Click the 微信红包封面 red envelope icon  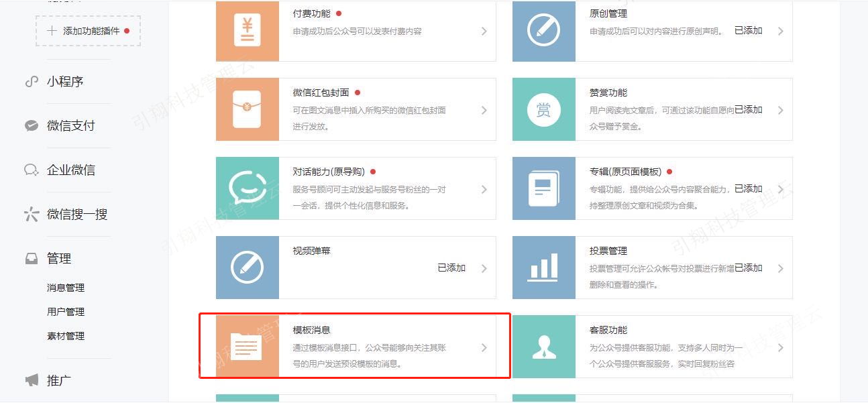[x=248, y=109]
